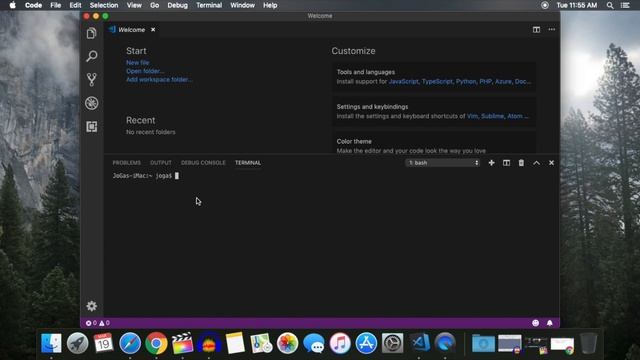Open the Source Control view
The image size is (640, 360).
point(91,79)
